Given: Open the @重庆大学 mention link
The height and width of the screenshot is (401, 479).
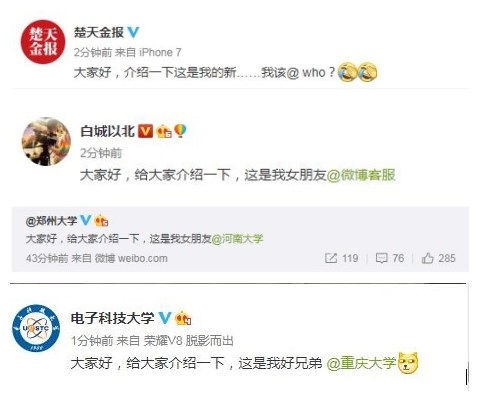Looking at the screenshot, I should pyautogui.click(x=361, y=363).
